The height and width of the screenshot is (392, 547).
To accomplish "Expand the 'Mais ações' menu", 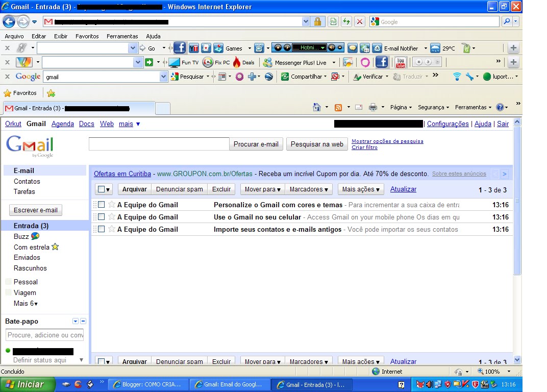I will (x=361, y=189).
